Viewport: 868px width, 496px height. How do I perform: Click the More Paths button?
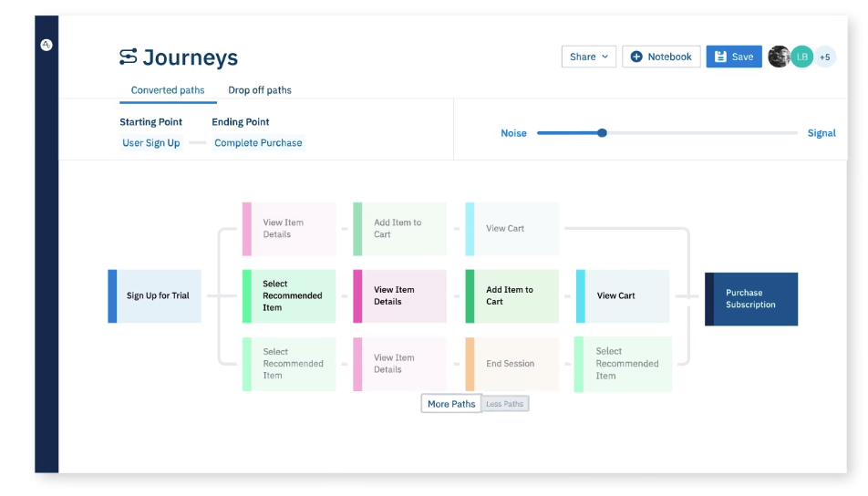coord(451,404)
